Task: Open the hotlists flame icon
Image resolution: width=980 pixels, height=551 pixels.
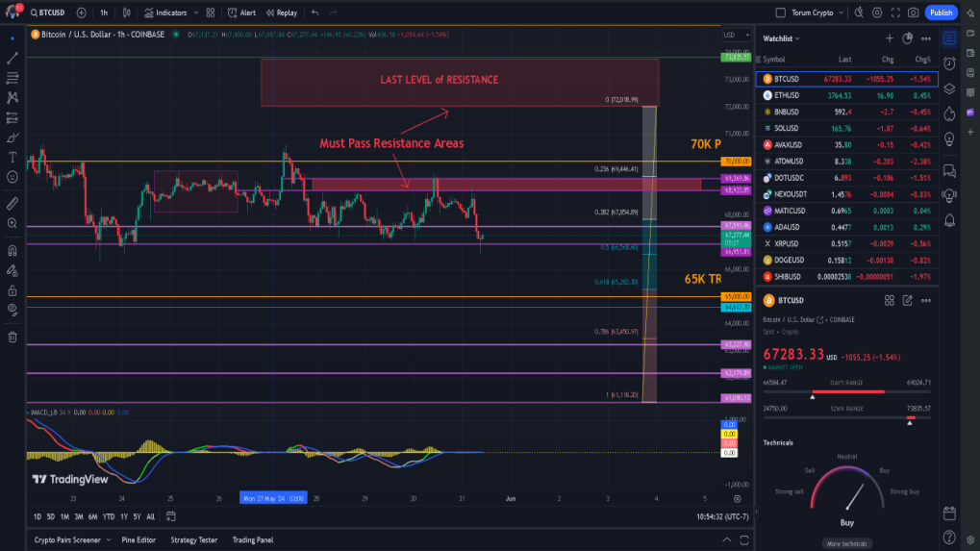Action: (949, 113)
